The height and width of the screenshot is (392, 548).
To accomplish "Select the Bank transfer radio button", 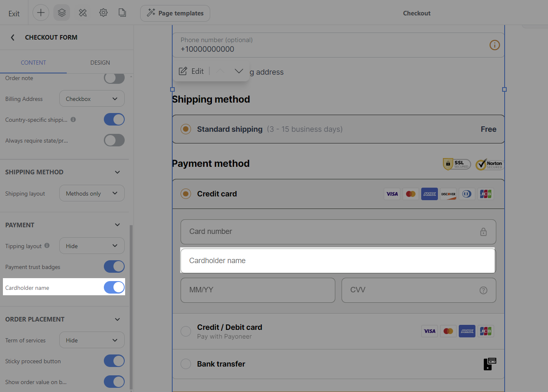I will pos(186,364).
